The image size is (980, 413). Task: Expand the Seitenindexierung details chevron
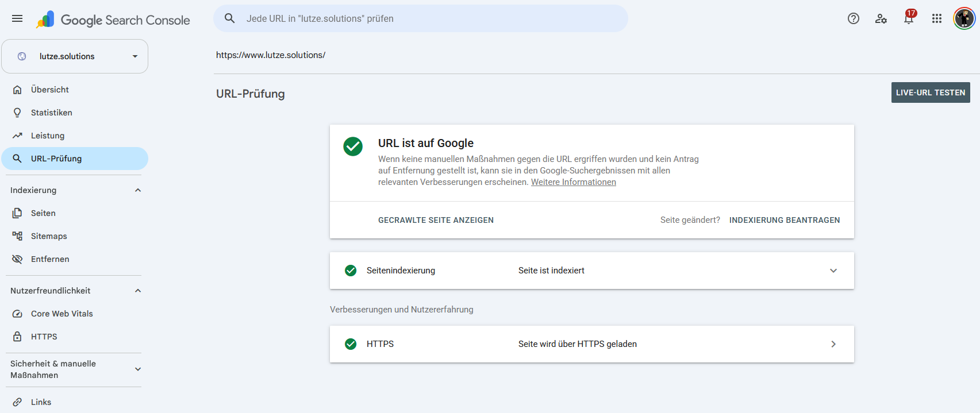(x=833, y=271)
